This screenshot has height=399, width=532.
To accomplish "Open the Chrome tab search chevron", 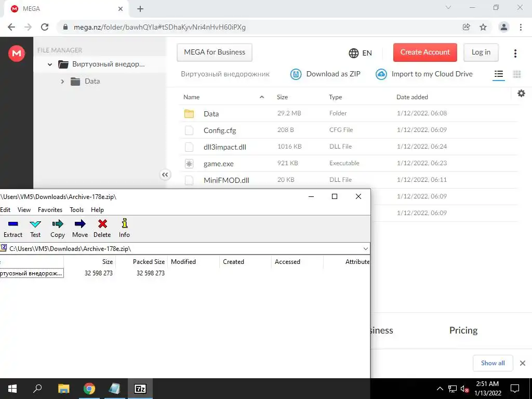I will (448, 7).
